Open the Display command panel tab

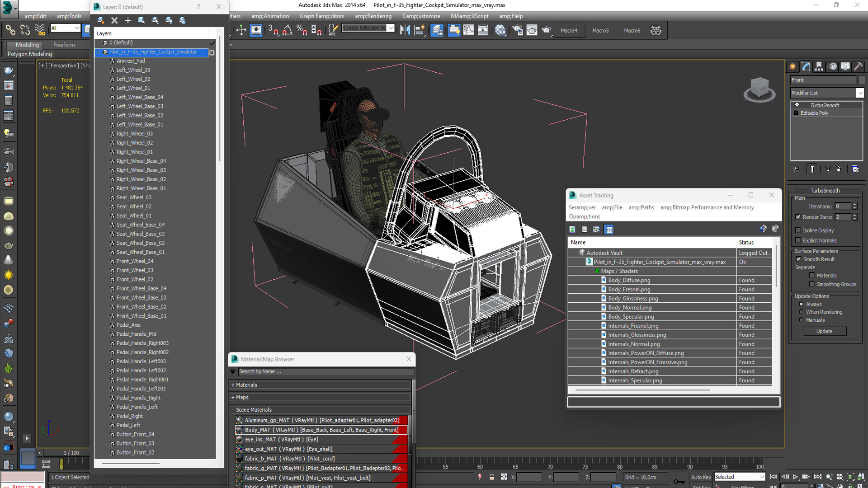coord(845,66)
